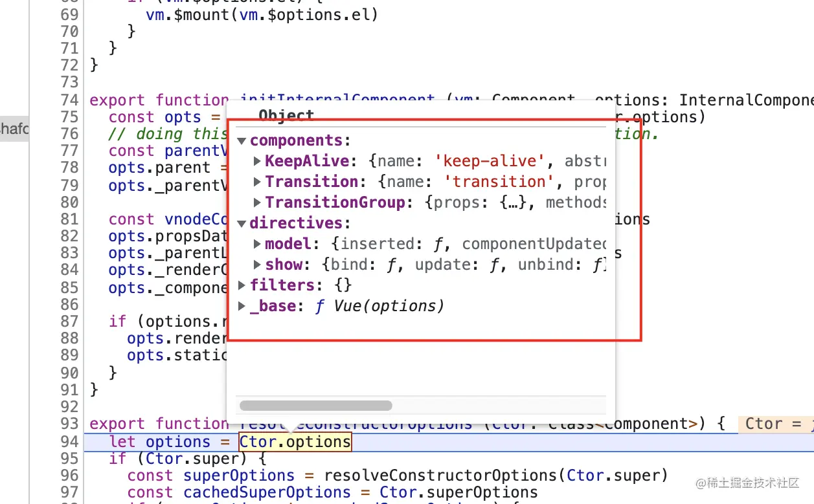Click the horizontal scrollbar in the popup

click(x=315, y=406)
